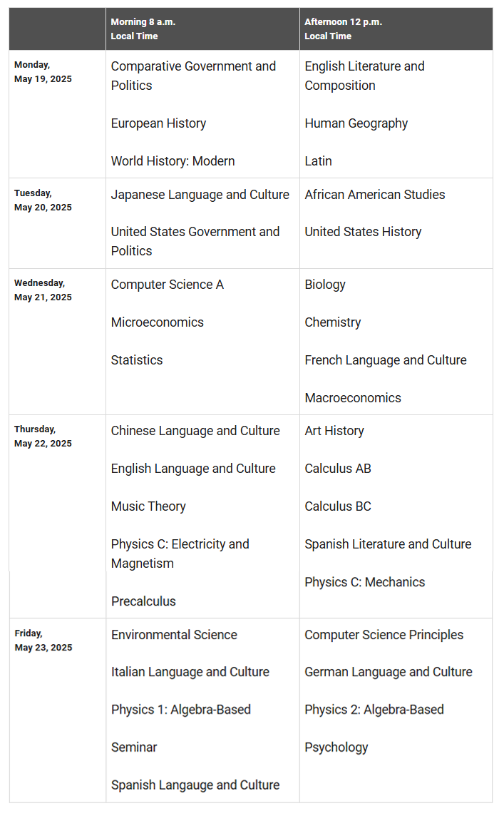The height and width of the screenshot is (826, 504).
Task: Click English Literature and Composition
Action: coord(364,76)
